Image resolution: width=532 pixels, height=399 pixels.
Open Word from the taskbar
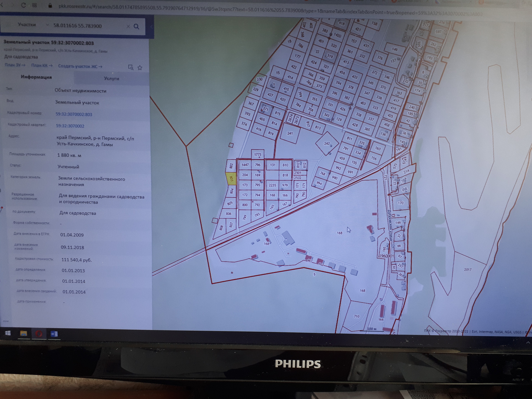point(54,334)
